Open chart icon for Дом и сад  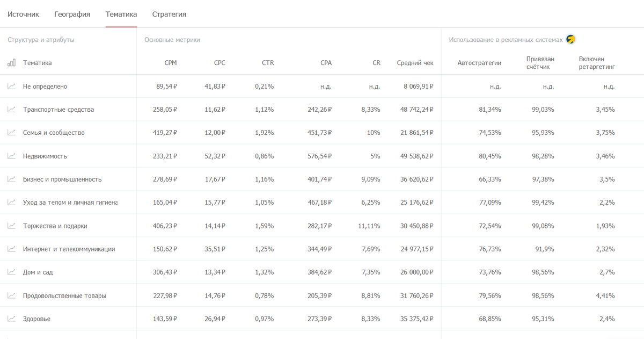point(11,272)
